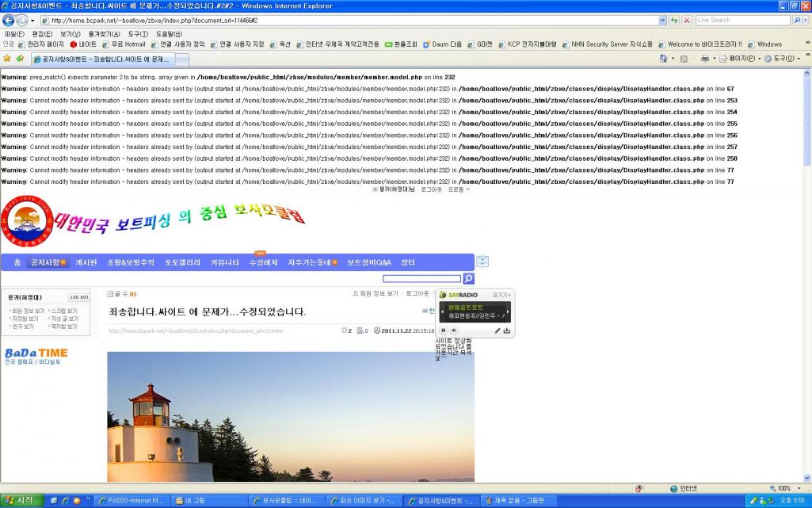
Task: Click the Add to Favorites icon
Action: (18, 59)
